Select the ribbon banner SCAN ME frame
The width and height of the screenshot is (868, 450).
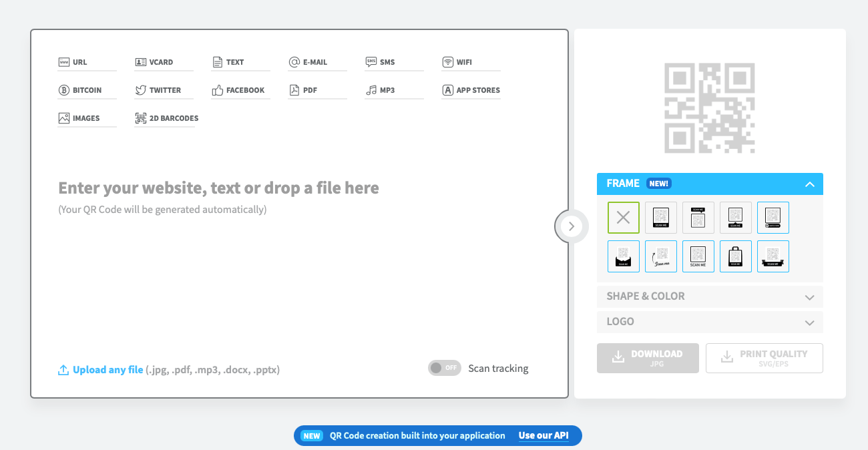point(773,256)
